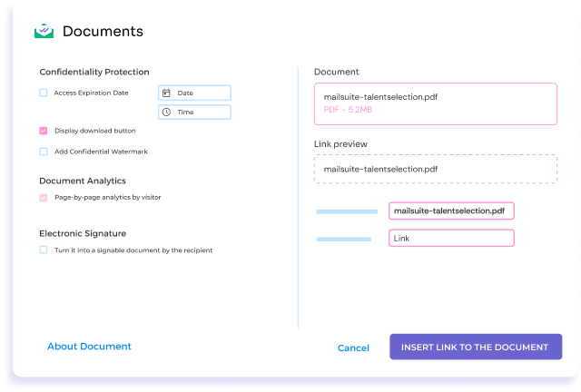This screenshot has width=581, height=392.
Task: Click the calendar icon in Date field
Action: pos(166,93)
